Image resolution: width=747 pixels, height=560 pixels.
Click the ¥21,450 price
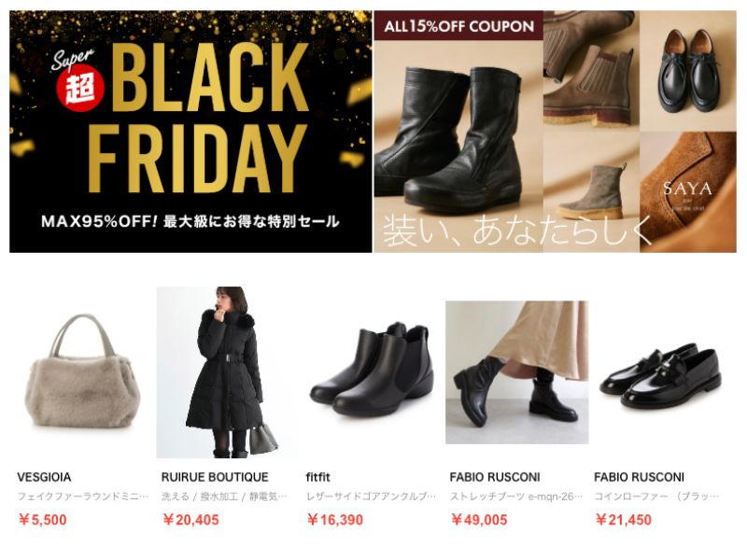coord(624,520)
